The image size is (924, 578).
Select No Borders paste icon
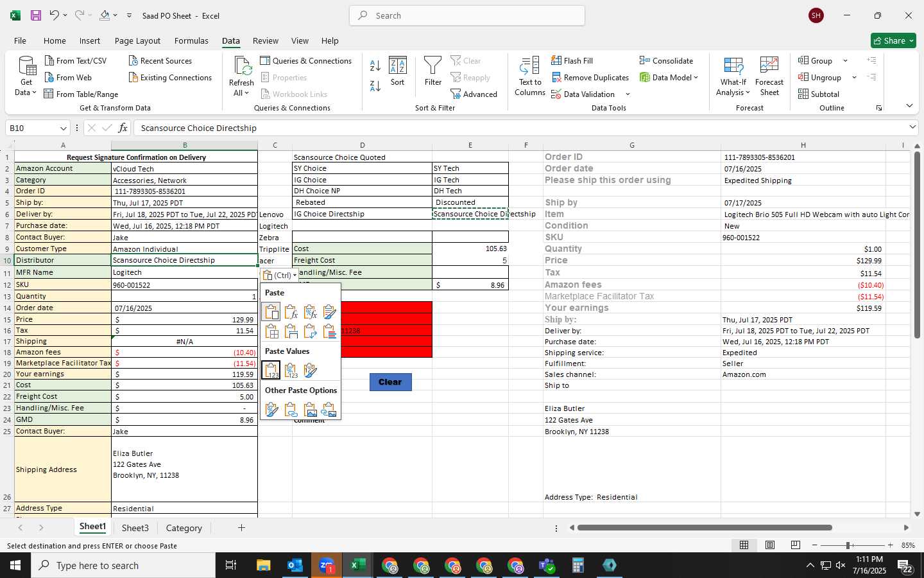click(271, 331)
